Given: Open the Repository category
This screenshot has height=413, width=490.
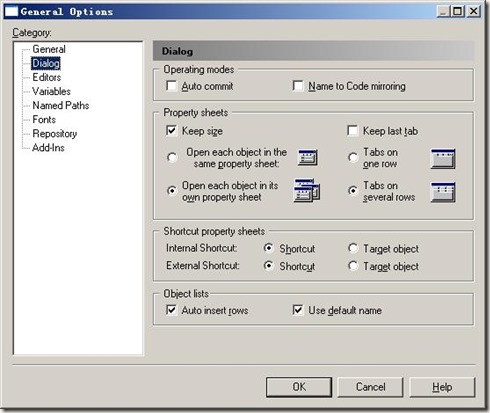Looking at the screenshot, I should (x=55, y=134).
